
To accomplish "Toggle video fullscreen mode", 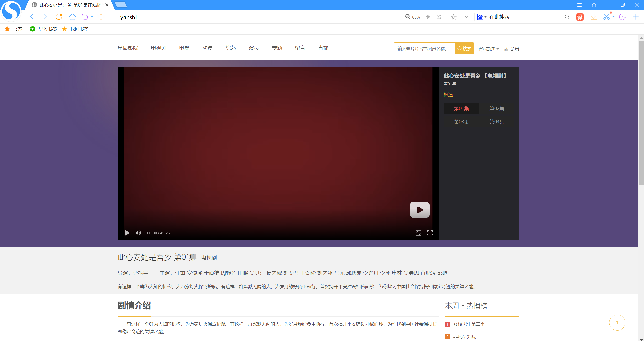I will tap(430, 233).
